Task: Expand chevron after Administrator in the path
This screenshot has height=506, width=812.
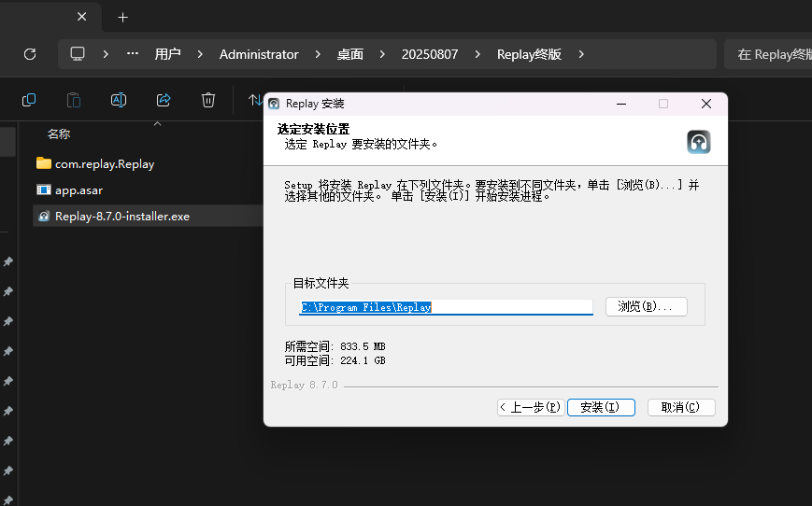Action: (x=318, y=54)
